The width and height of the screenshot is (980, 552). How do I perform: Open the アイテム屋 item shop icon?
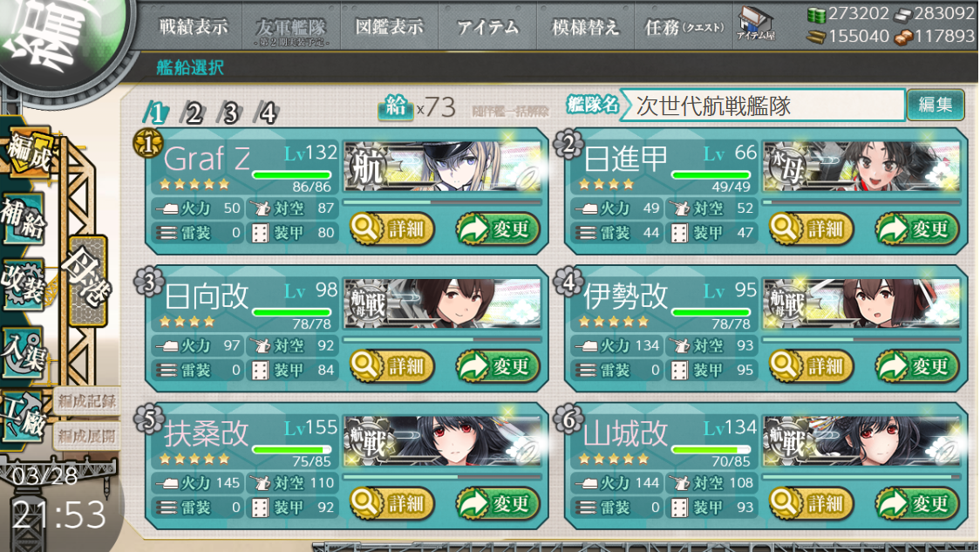[756, 24]
